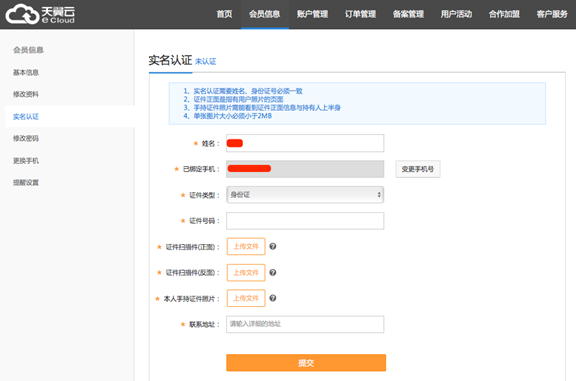This screenshot has width=576, height=381.
Task: Open help icon beside 证件扫描件(正面) upload
Action: [273, 247]
